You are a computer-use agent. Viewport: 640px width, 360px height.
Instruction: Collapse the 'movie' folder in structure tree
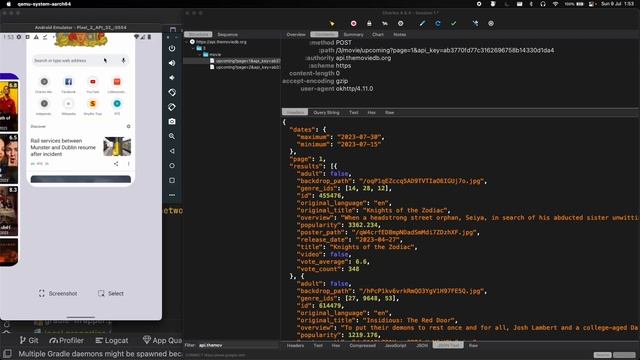coord(200,54)
